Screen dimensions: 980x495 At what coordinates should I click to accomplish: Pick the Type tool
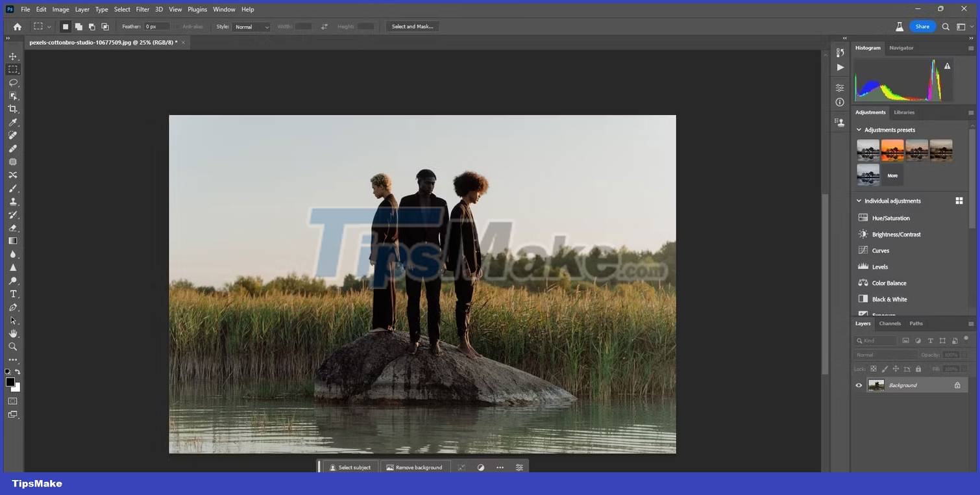pyautogui.click(x=13, y=294)
